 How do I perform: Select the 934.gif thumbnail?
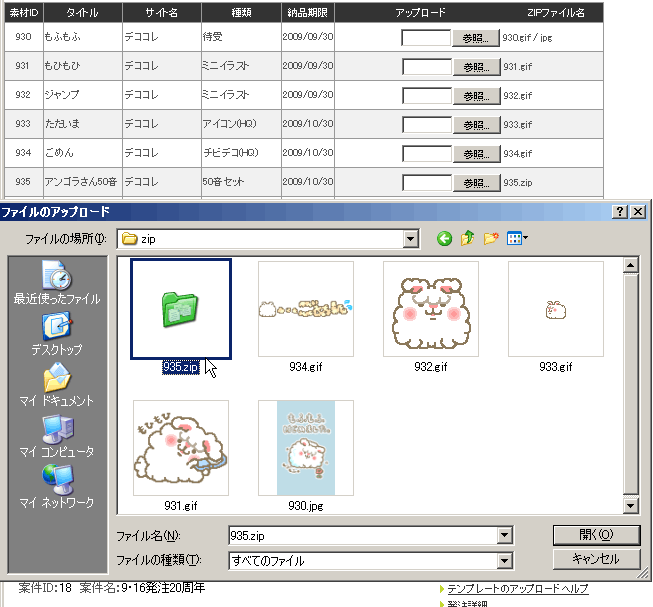[x=305, y=309]
